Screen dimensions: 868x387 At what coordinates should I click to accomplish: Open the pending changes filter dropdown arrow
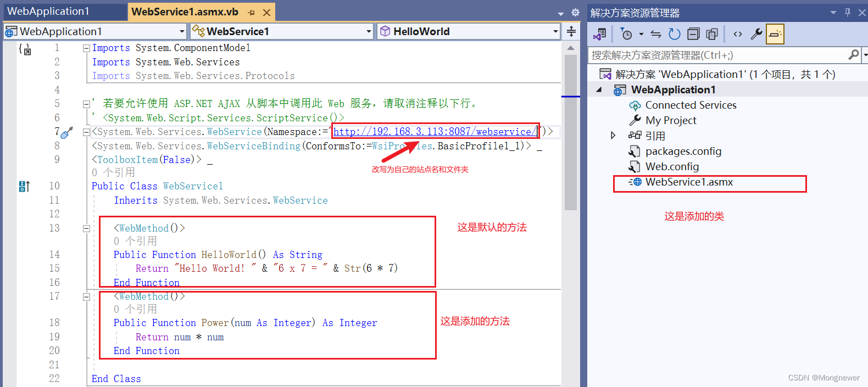(641, 34)
